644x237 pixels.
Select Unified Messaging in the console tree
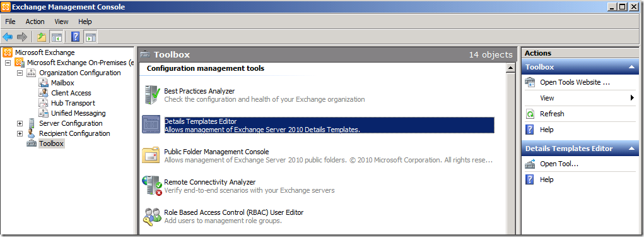(78, 113)
